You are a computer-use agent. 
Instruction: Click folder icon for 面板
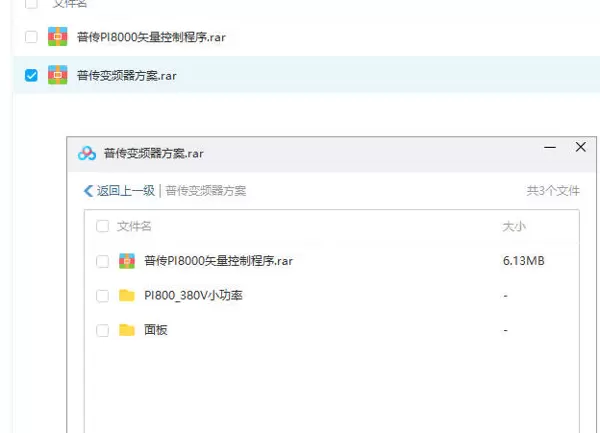coord(127,330)
